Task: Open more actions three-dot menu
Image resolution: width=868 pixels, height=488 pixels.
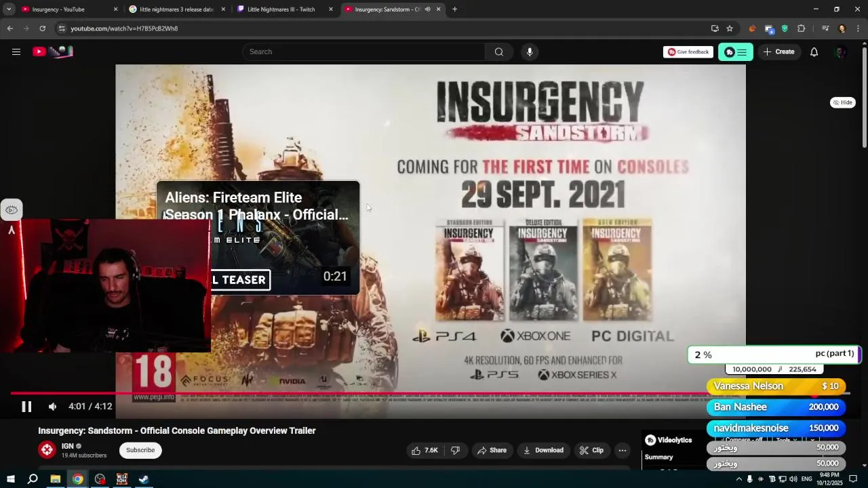Action: 623,450
